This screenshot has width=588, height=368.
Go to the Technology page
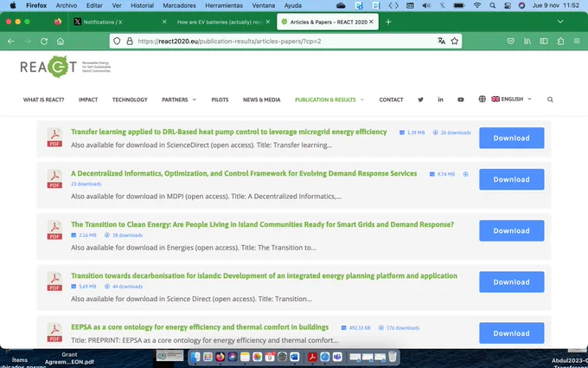click(130, 100)
